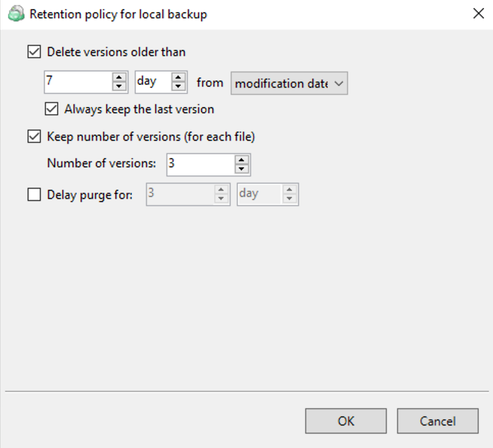Close the Retention policy window
Viewport: 493px width, 448px height.
point(478,14)
